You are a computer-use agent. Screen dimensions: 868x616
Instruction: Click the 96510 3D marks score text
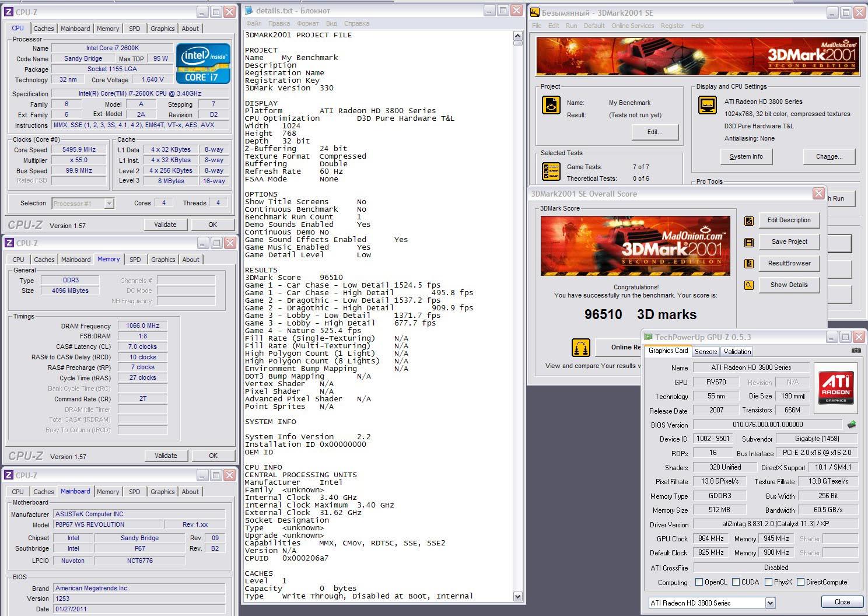640,314
